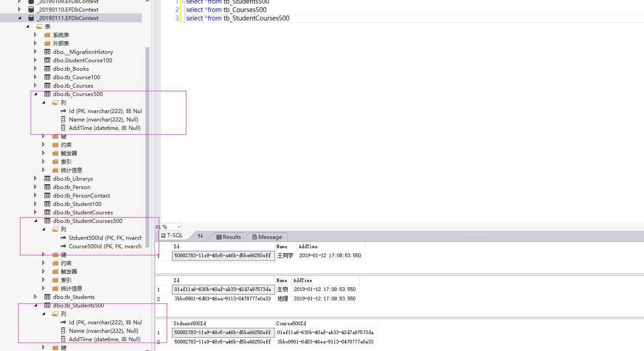Click the 触发器 folder icon under tb_Courses500

(56, 153)
